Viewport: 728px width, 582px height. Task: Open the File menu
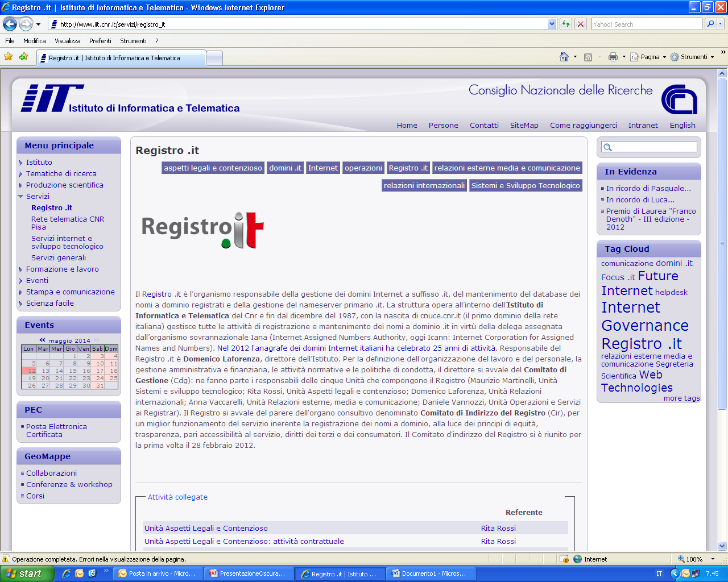(10, 41)
